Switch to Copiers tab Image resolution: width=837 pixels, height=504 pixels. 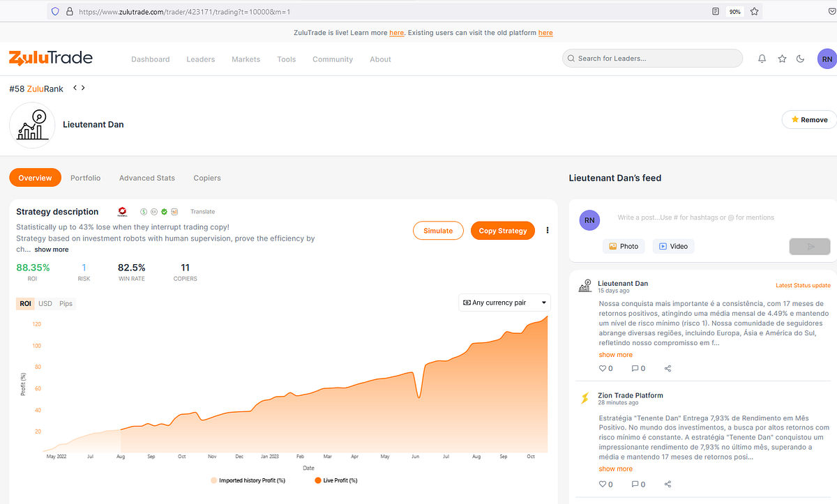tap(207, 178)
